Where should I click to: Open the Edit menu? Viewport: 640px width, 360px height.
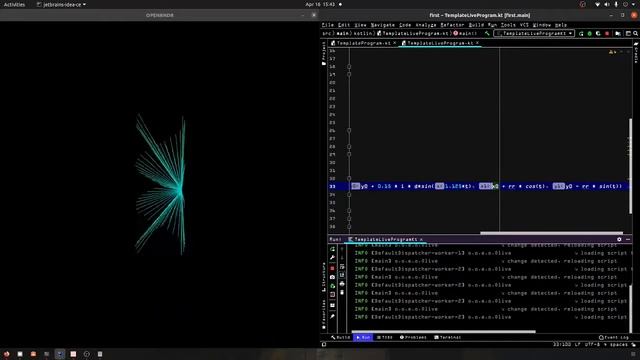(x=344, y=25)
